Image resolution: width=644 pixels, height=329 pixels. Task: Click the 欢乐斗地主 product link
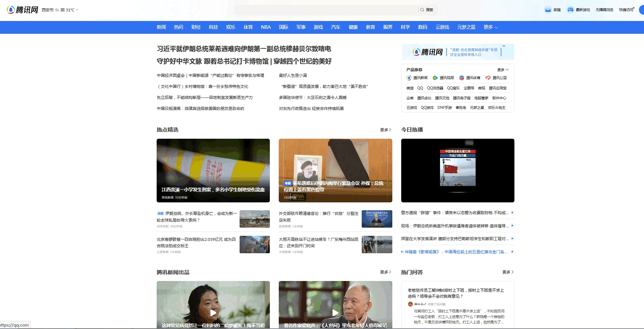click(497, 108)
